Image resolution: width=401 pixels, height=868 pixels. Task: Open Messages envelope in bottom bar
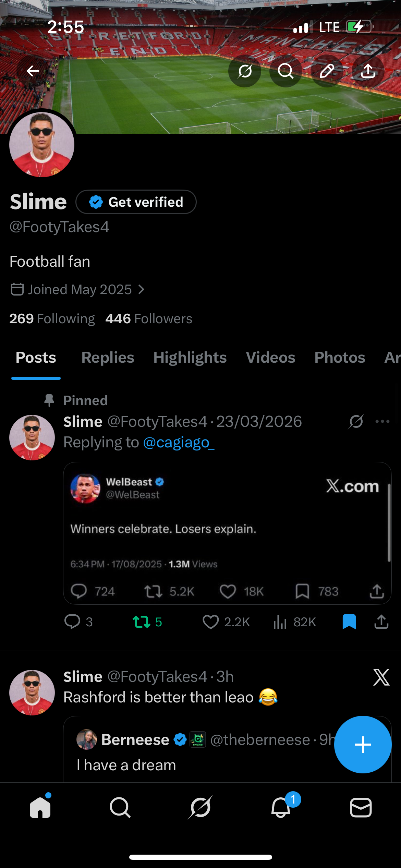pos(361,807)
